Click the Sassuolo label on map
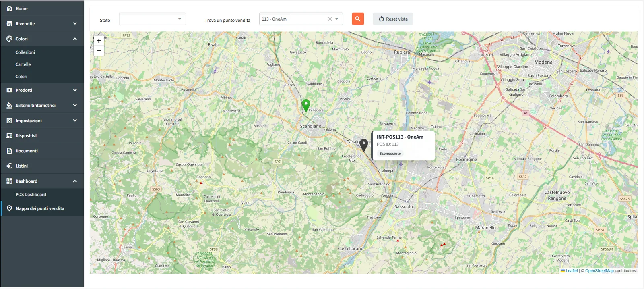644x289 pixels. click(x=404, y=206)
